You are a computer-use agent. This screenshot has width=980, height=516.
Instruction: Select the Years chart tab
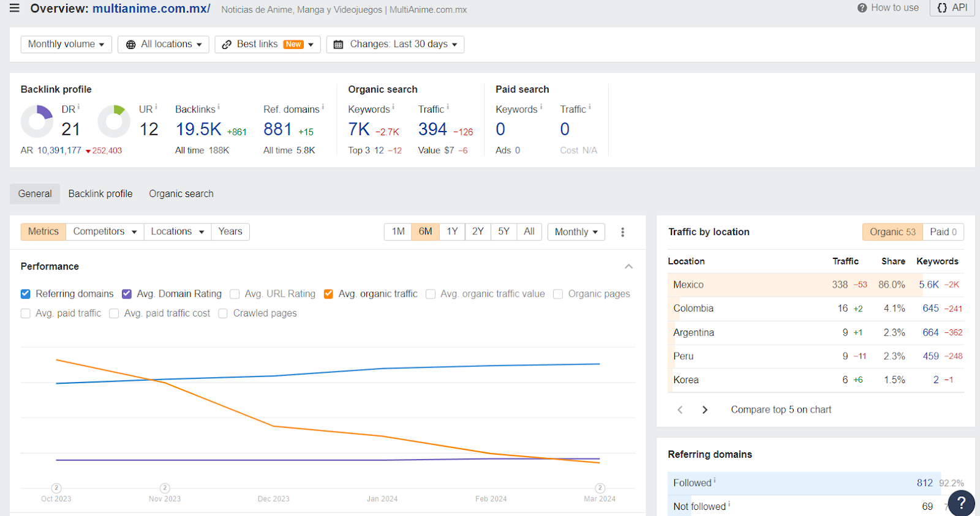click(x=230, y=231)
